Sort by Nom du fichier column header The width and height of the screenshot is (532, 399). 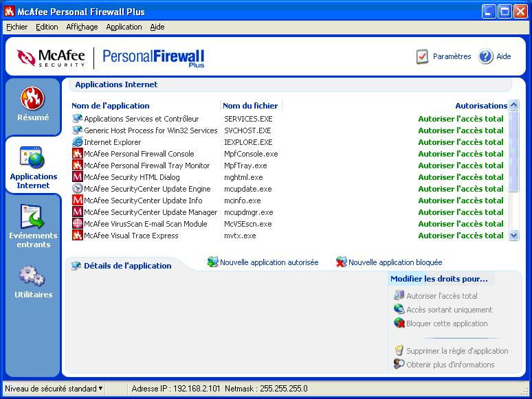tap(250, 106)
